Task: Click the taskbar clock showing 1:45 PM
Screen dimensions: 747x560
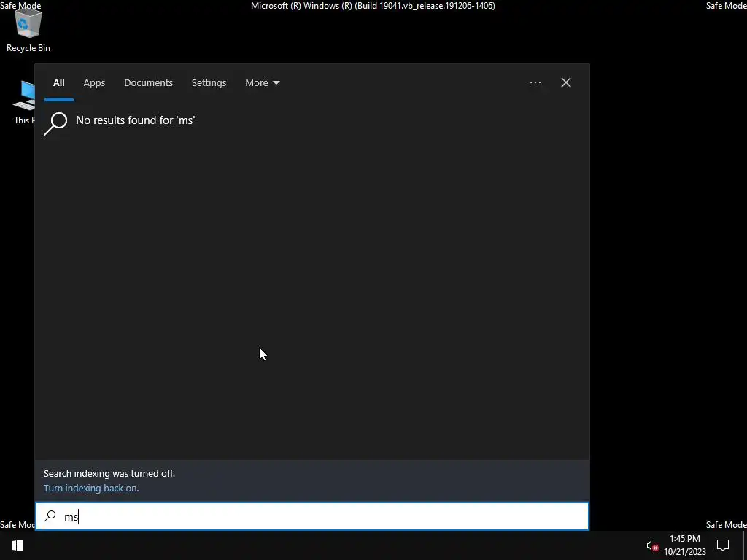Action: point(684,545)
